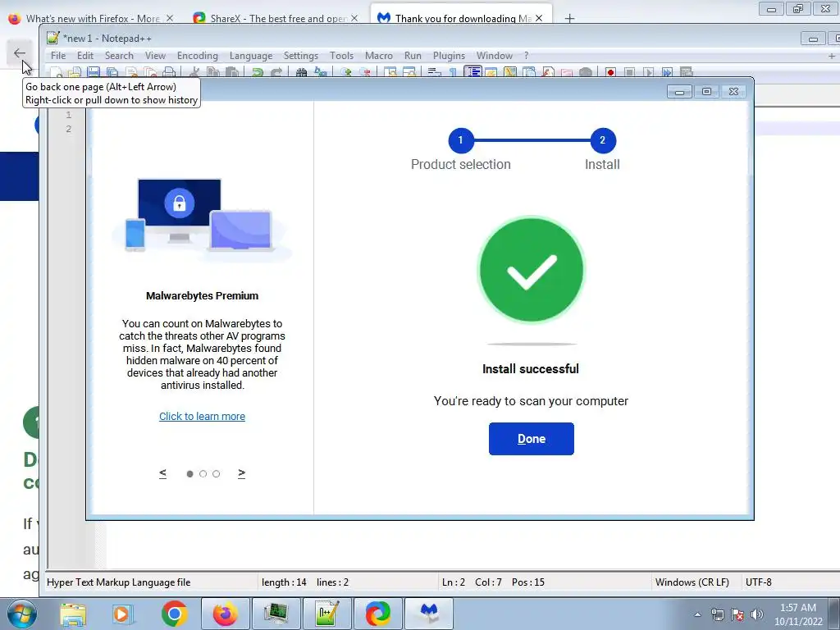
Task: Click step 1 Product selection circle
Action: tap(461, 140)
